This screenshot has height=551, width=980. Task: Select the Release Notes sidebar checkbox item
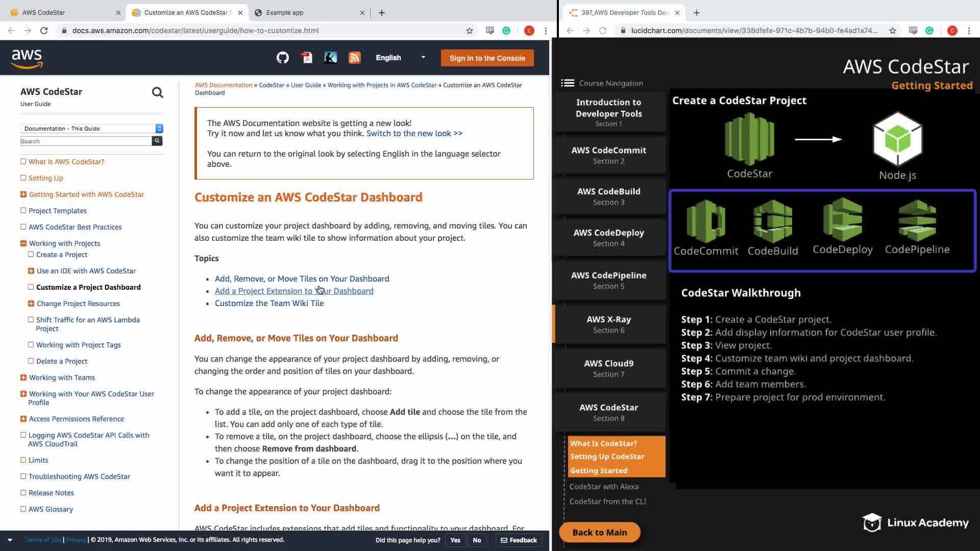23,493
